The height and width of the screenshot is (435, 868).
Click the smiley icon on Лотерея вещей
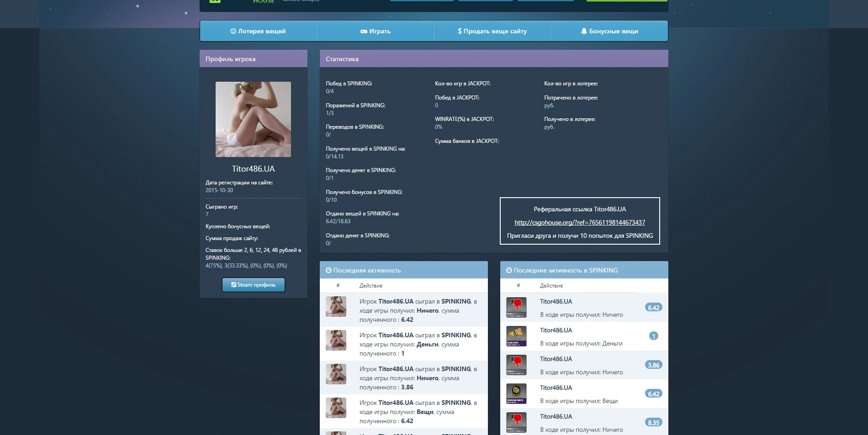click(x=233, y=31)
